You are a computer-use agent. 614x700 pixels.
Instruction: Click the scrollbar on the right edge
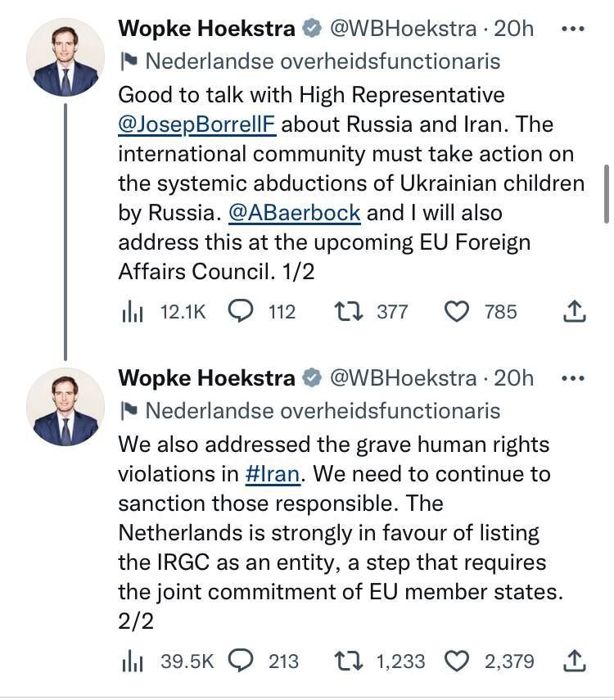(x=606, y=192)
